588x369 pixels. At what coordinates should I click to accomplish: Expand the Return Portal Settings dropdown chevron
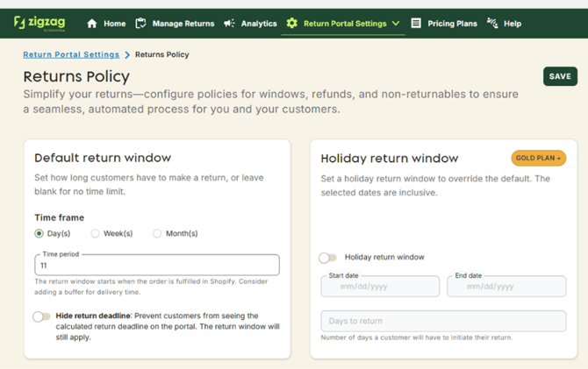[x=396, y=24]
